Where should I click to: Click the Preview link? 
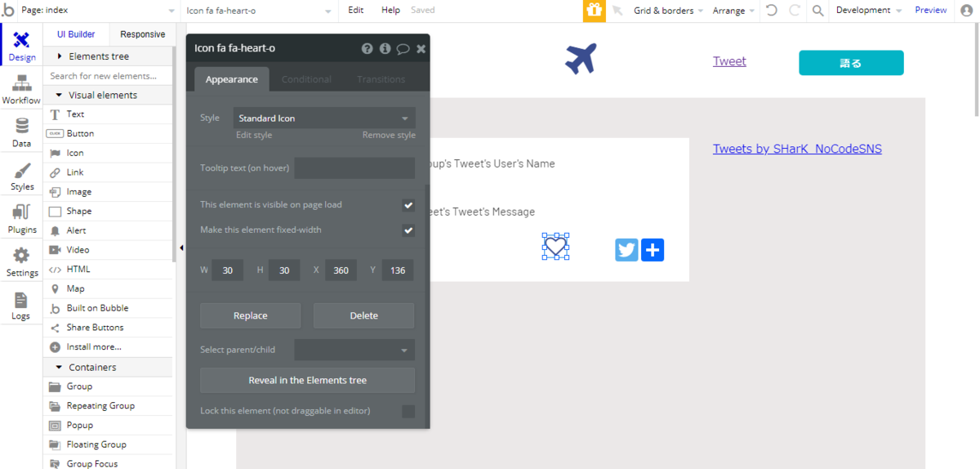coord(931,11)
